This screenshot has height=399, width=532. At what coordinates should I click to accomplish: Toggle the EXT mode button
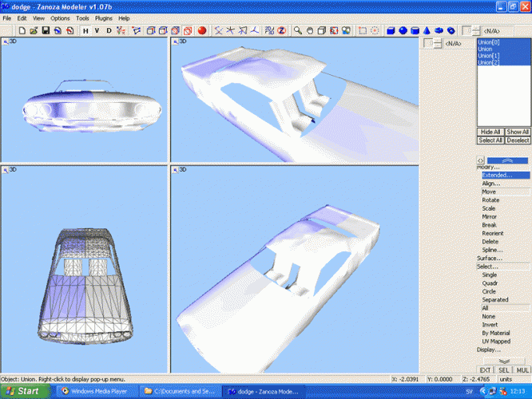point(485,370)
